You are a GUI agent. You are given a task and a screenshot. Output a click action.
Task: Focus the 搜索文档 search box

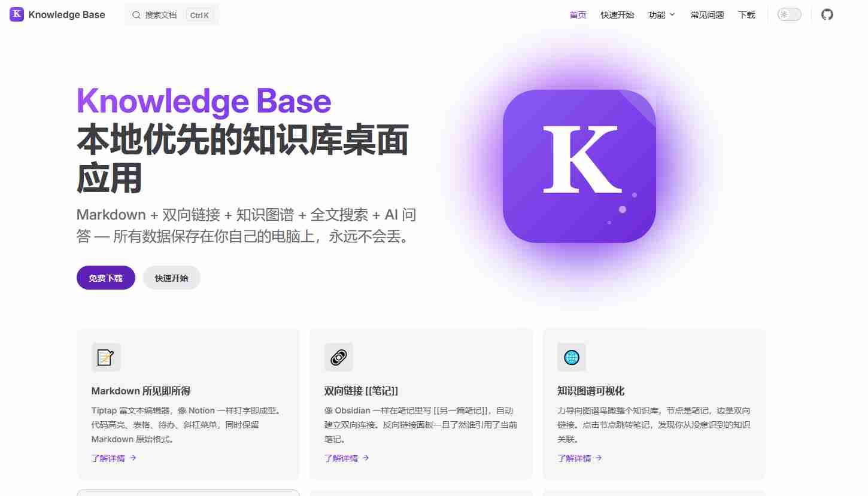click(x=172, y=15)
